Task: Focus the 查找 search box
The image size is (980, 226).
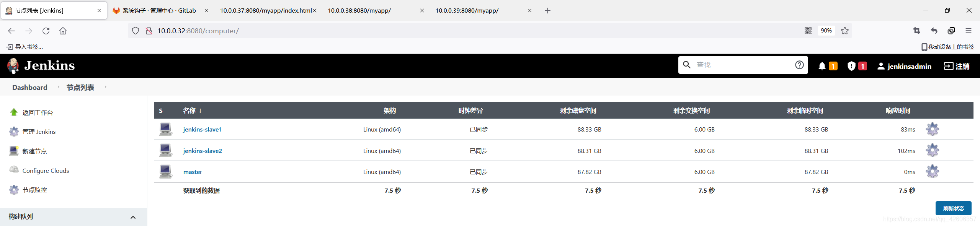Action: click(743, 65)
